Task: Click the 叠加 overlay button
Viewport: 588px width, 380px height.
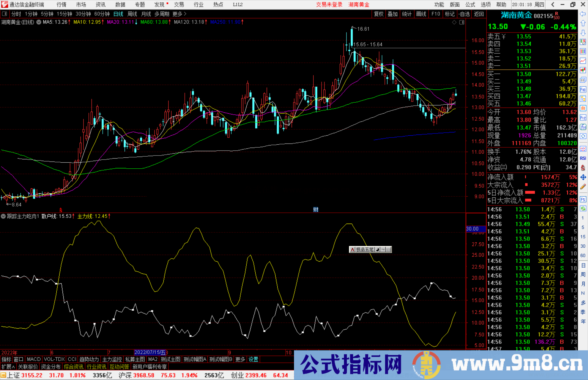Action: (x=393, y=14)
